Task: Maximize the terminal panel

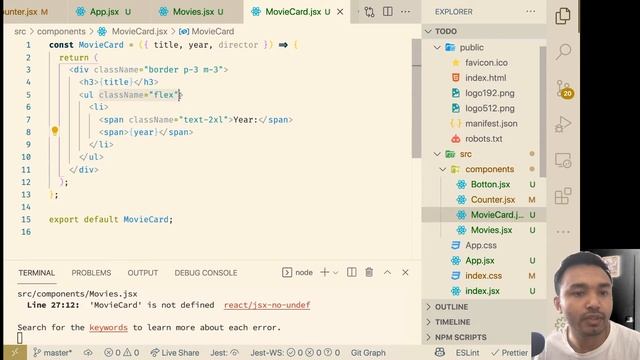Action: click(387, 272)
